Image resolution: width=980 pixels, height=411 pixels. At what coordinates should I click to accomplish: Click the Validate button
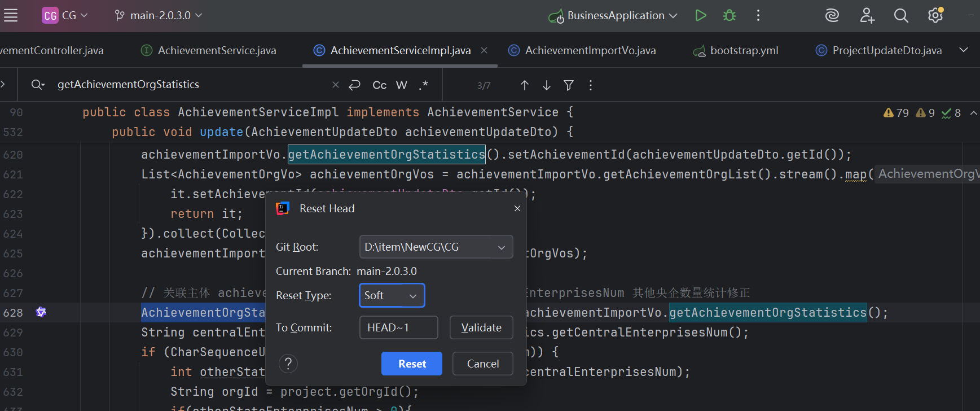[x=481, y=327]
